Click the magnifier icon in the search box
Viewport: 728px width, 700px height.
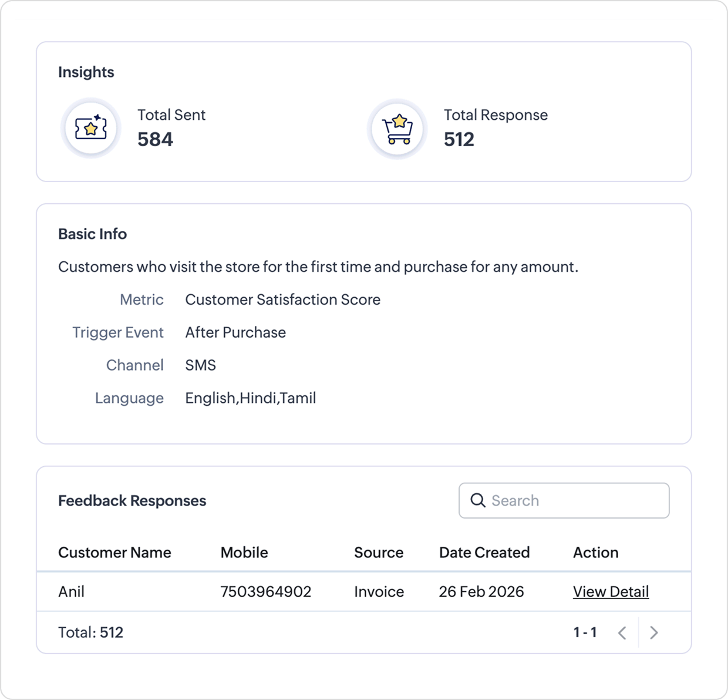(x=477, y=500)
